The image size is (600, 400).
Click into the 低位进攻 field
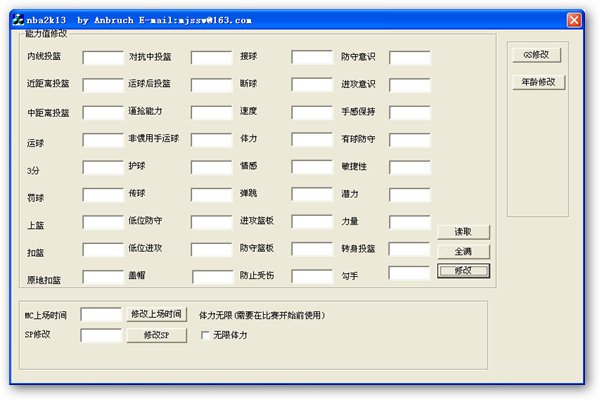[x=212, y=250]
